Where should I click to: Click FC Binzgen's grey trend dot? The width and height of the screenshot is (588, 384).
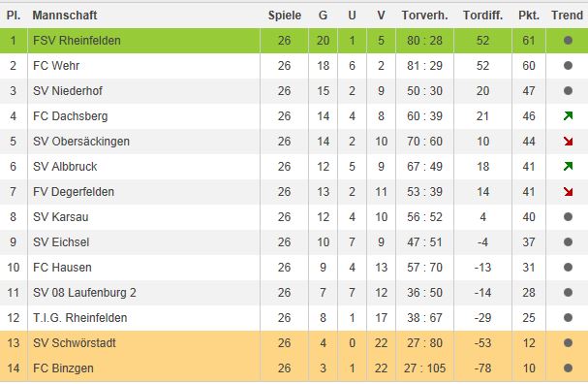[x=568, y=368]
